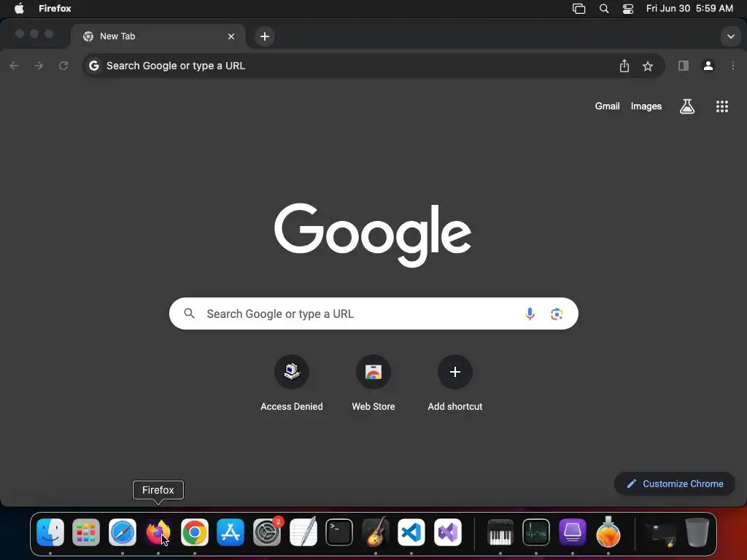Screen dimensions: 747x560
Task: Open the Gmail link
Action: [x=607, y=106]
